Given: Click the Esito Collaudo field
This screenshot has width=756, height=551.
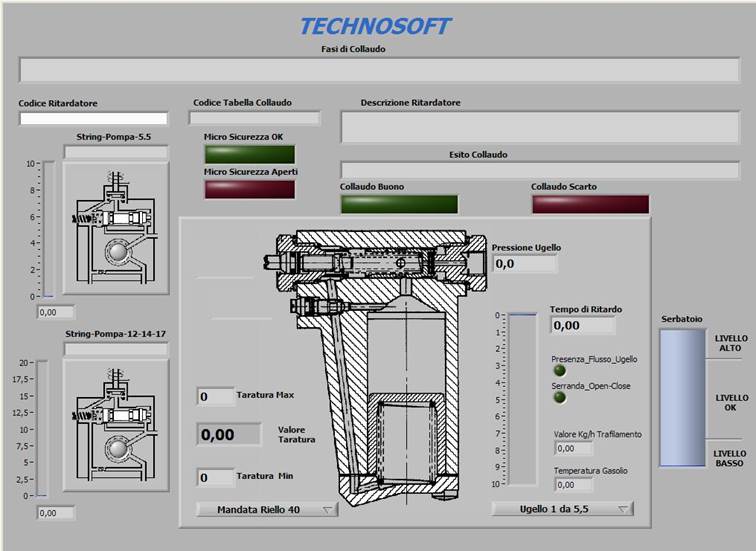Looking at the screenshot, I should pos(540,170).
